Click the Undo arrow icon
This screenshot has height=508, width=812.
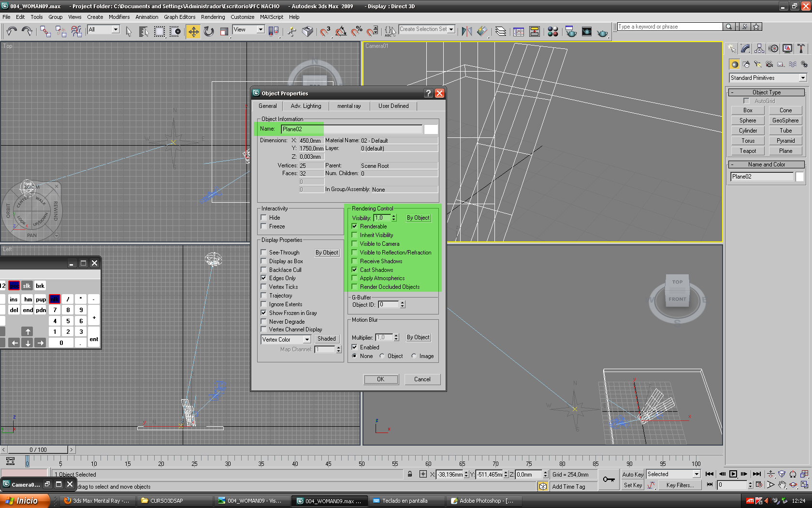point(12,31)
